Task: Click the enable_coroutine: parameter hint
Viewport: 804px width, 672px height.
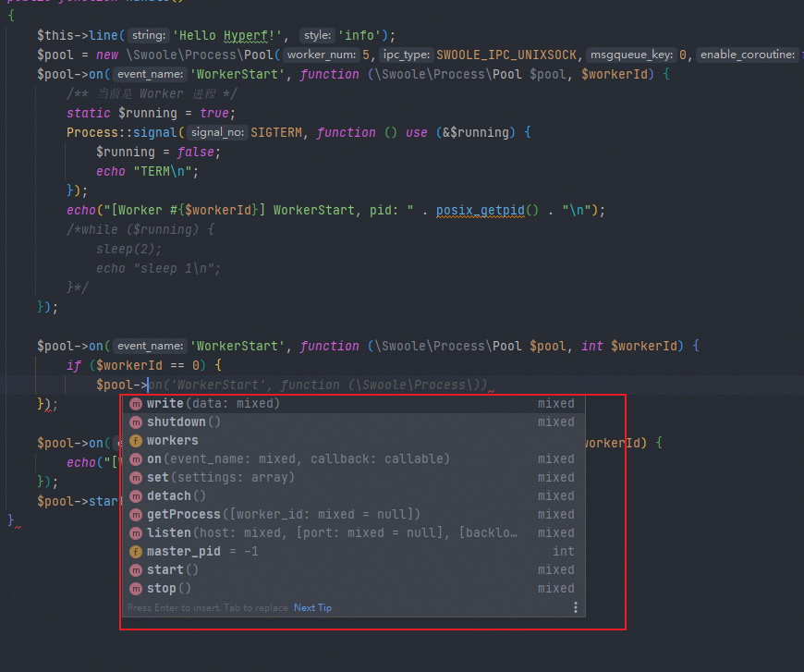Action: (748, 55)
